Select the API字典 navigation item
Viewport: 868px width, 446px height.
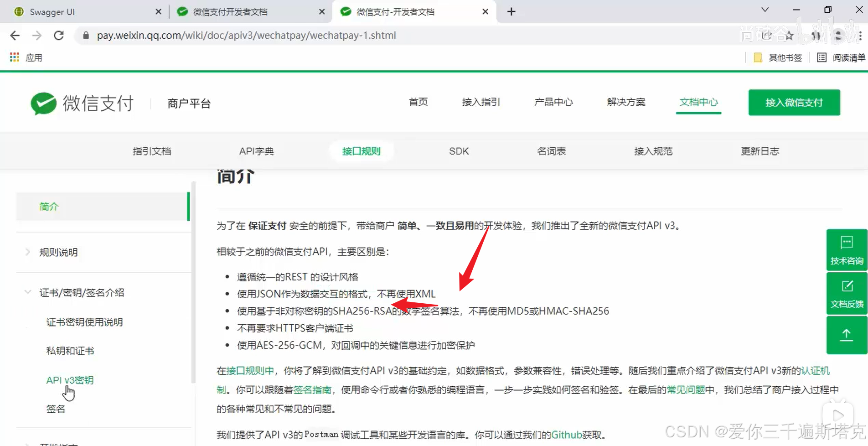(256, 151)
